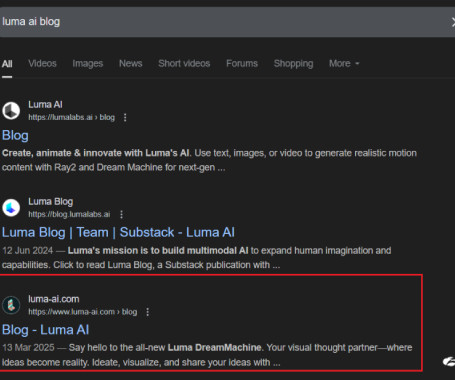Click the luma-ai.com site favicon
This screenshot has height=380, width=455.
[x=11, y=305]
